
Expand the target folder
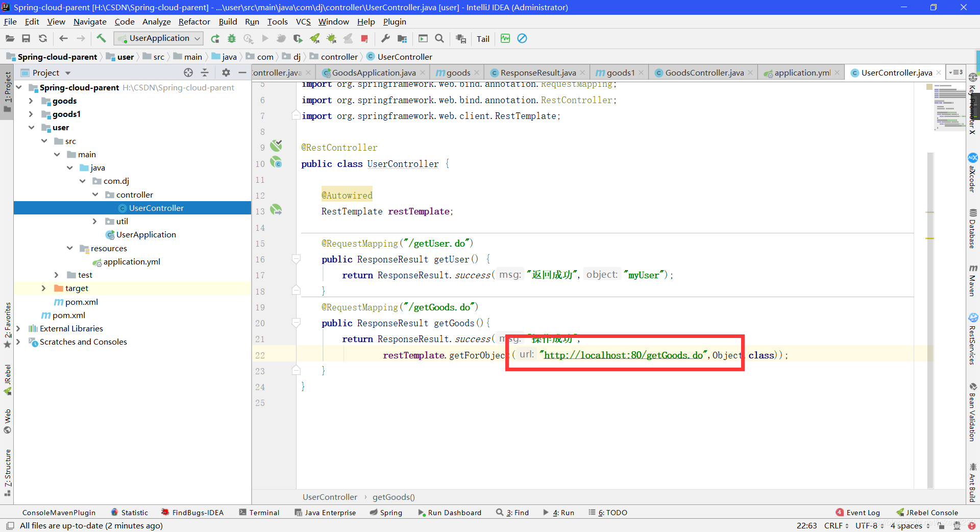[x=43, y=288]
